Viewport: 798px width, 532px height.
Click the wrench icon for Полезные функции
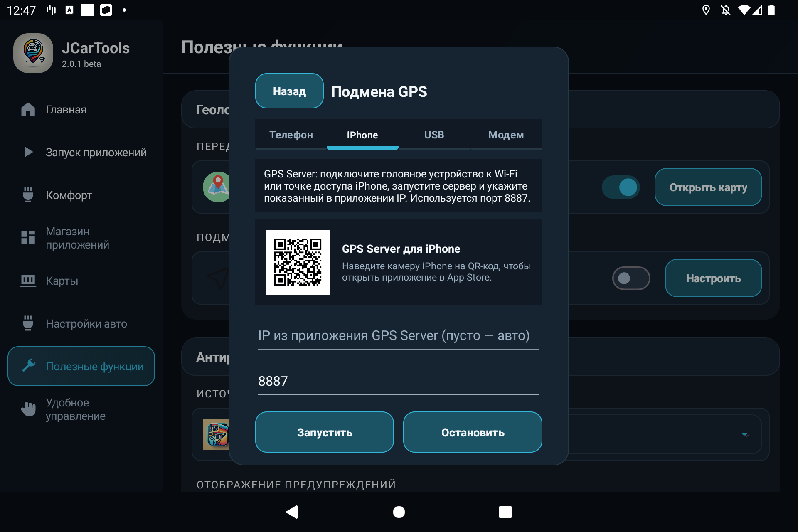pos(29,365)
